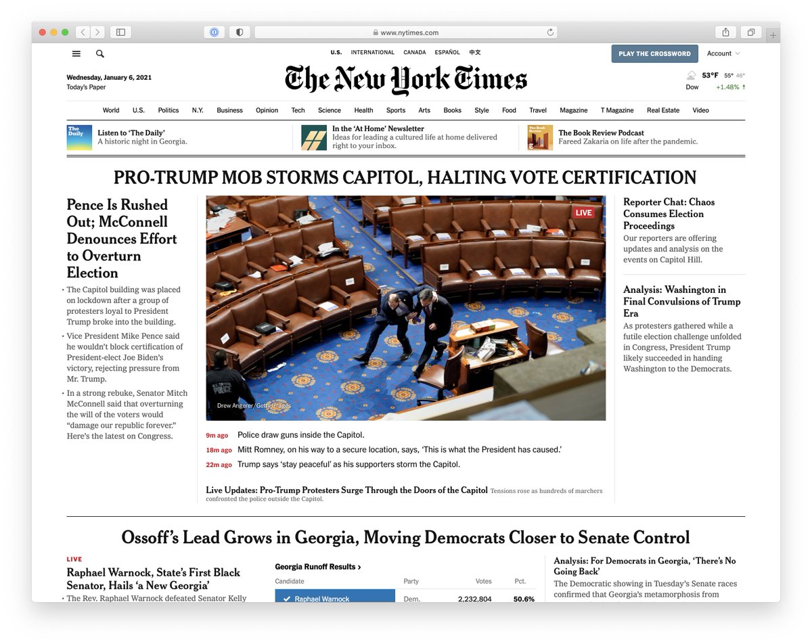Click the Dow +1.48% market indicator
Screen dimensions: 812x644
pyautogui.click(x=716, y=87)
